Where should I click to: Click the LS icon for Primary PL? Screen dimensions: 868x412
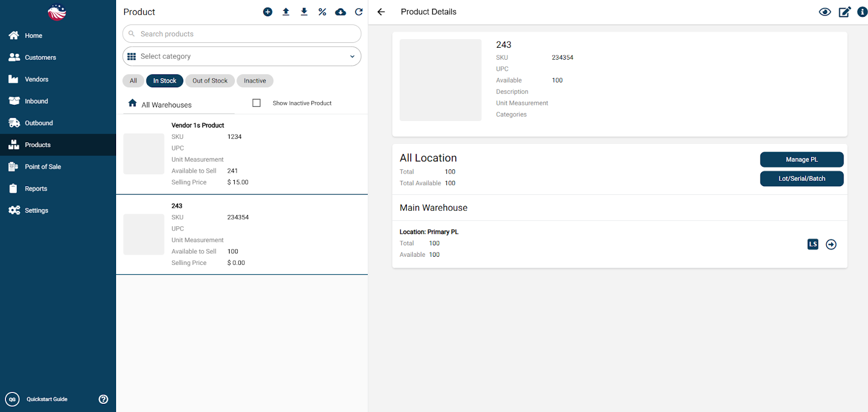pyautogui.click(x=813, y=244)
